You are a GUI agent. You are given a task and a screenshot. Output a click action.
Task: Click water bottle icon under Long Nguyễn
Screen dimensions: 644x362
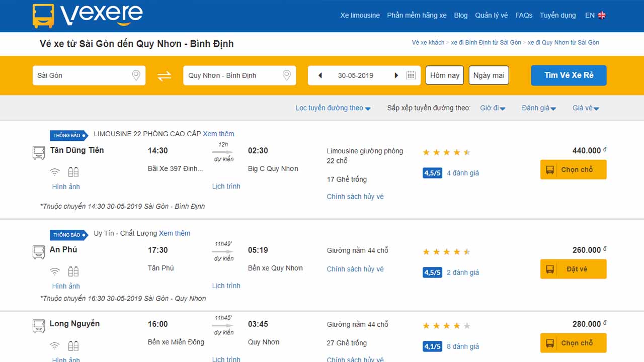[73, 345]
